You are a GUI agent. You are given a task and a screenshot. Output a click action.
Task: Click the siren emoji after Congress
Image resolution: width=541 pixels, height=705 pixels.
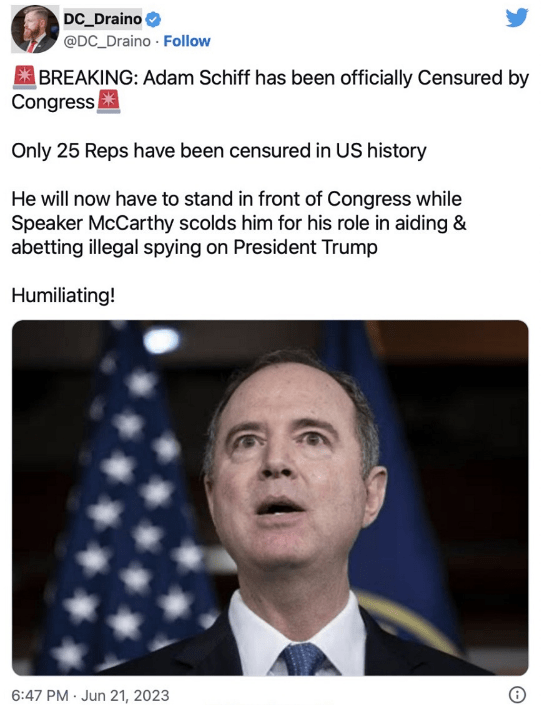pos(108,102)
